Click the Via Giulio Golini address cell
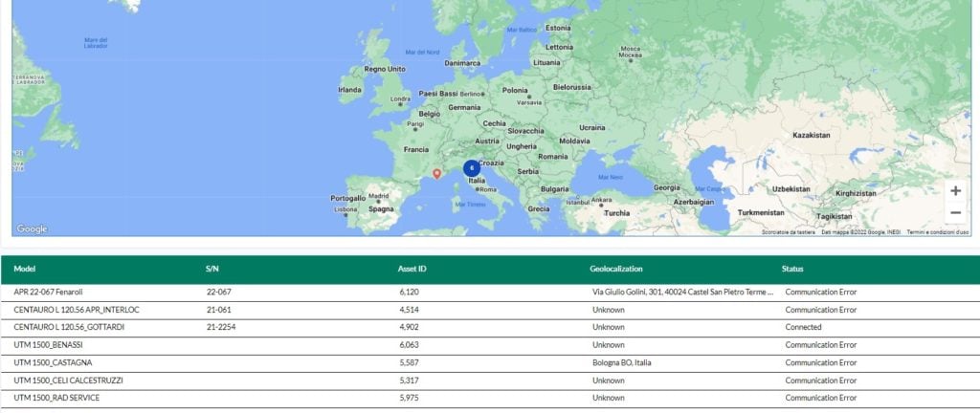 683,292
